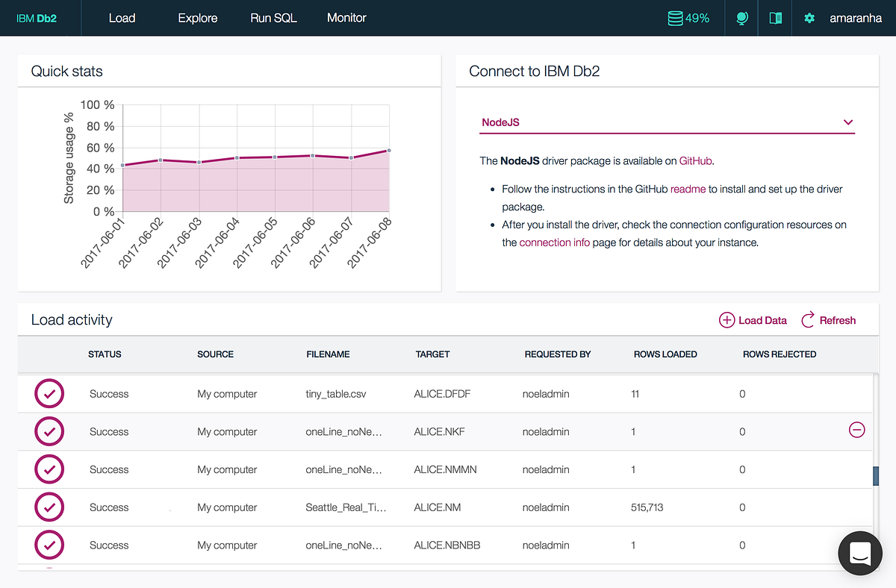Open the NodeJS driver dropdown
896x588 pixels.
pyautogui.click(x=667, y=122)
